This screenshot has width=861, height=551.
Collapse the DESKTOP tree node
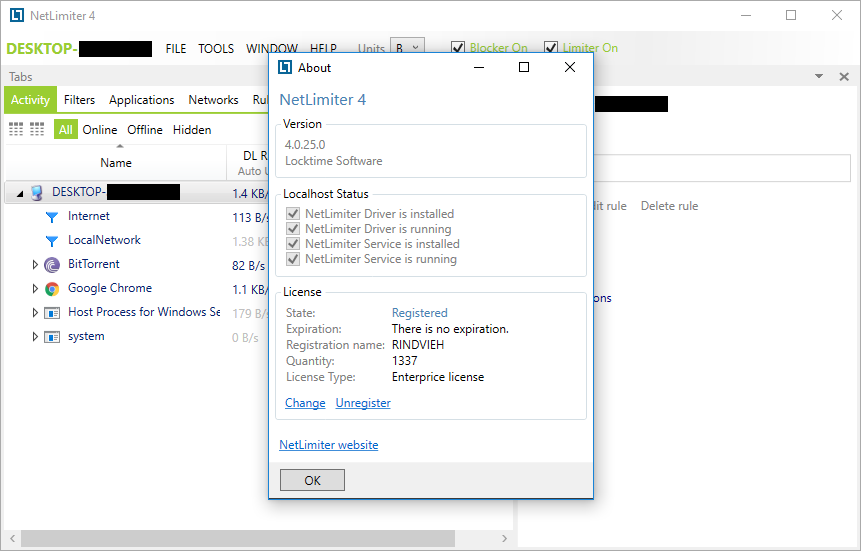click(x=20, y=193)
